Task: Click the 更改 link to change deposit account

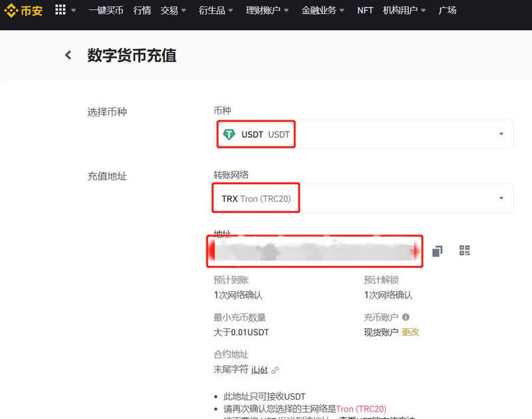Action: (411, 331)
